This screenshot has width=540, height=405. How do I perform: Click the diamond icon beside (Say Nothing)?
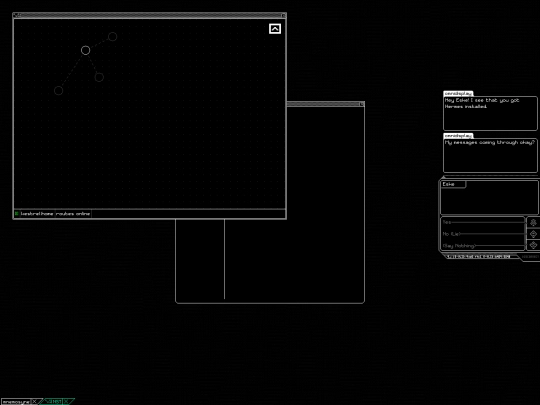click(x=533, y=245)
